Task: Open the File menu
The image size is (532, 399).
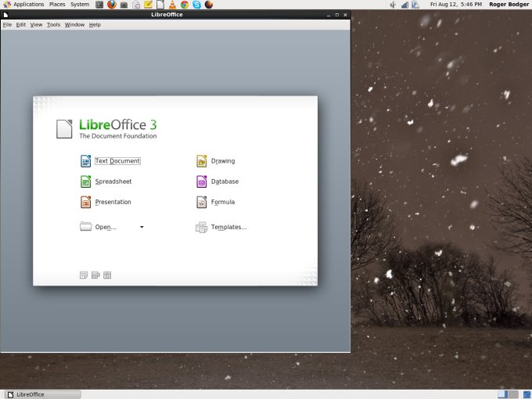Action: point(7,25)
